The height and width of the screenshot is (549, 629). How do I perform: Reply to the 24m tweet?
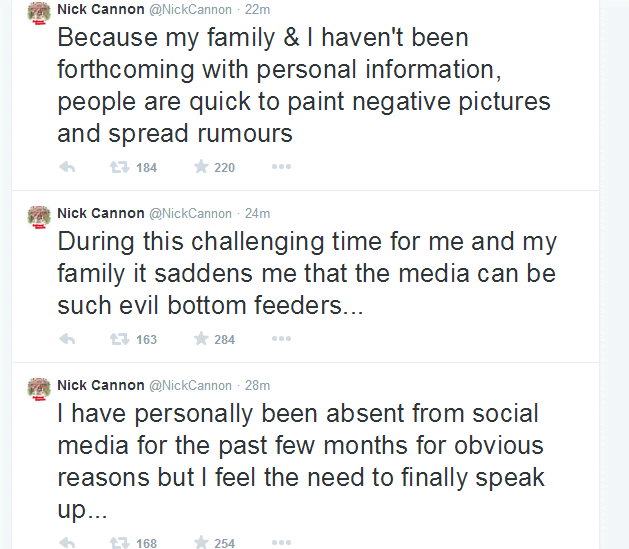[x=68, y=339]
